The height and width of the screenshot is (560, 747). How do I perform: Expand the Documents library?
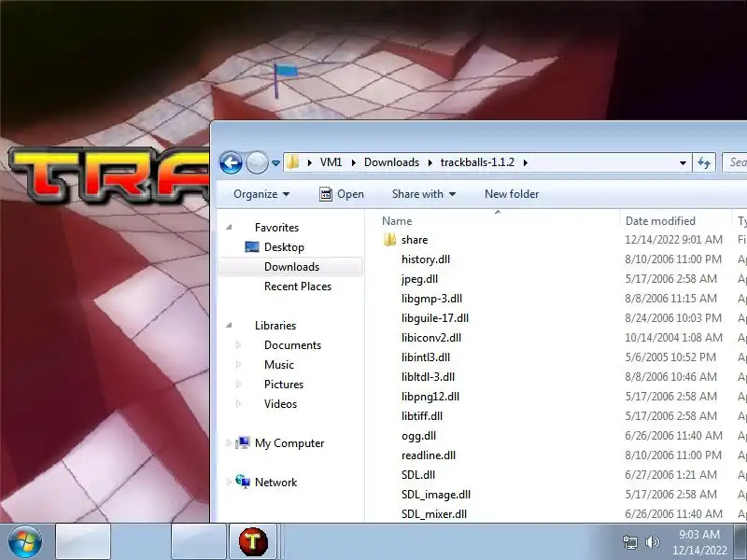point(239,345)
